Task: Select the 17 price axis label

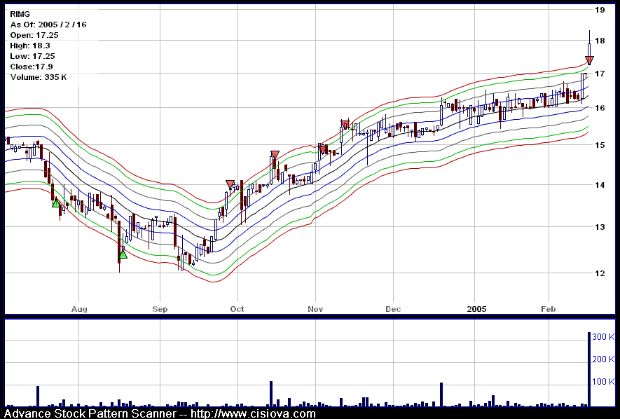Action: 600,74
